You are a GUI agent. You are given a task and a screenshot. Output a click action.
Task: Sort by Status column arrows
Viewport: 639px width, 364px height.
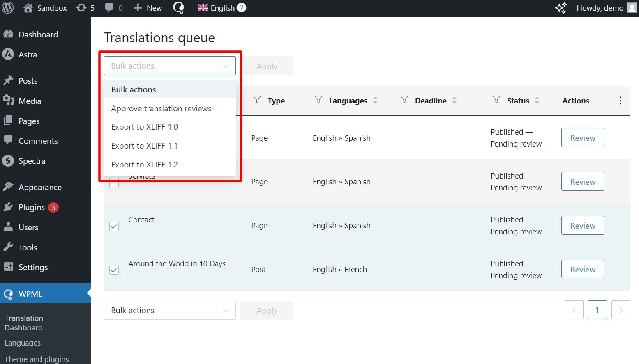click(x=537, y=101)
